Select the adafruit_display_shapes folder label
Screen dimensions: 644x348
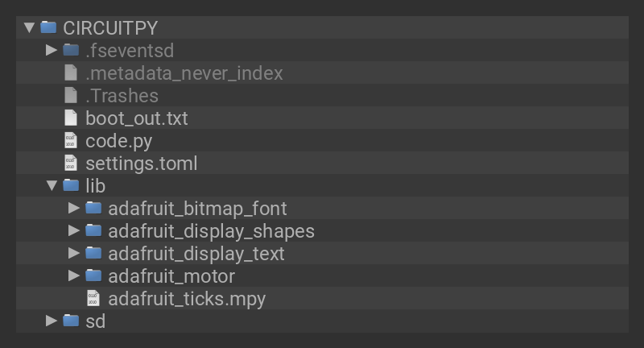pos(211,232)
